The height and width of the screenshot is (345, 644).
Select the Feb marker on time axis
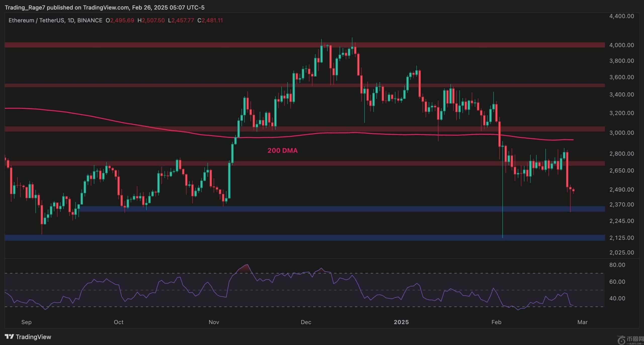[x=496, y=322]
